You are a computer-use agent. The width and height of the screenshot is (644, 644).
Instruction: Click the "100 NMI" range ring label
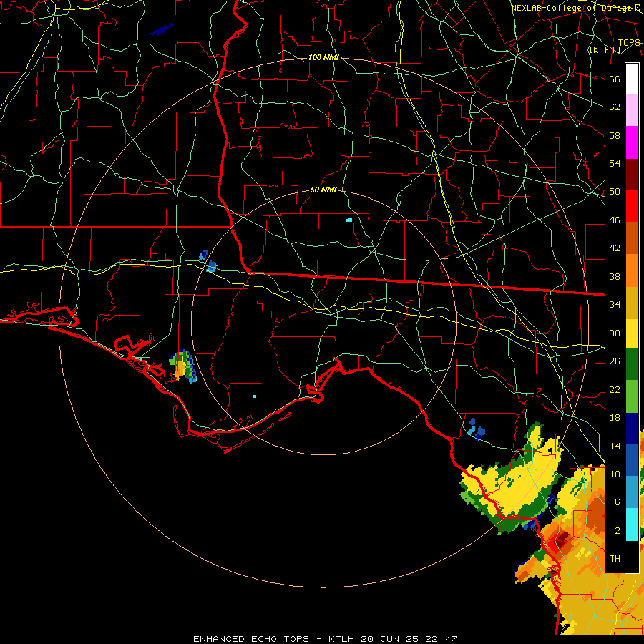click(x=323, y=57)
